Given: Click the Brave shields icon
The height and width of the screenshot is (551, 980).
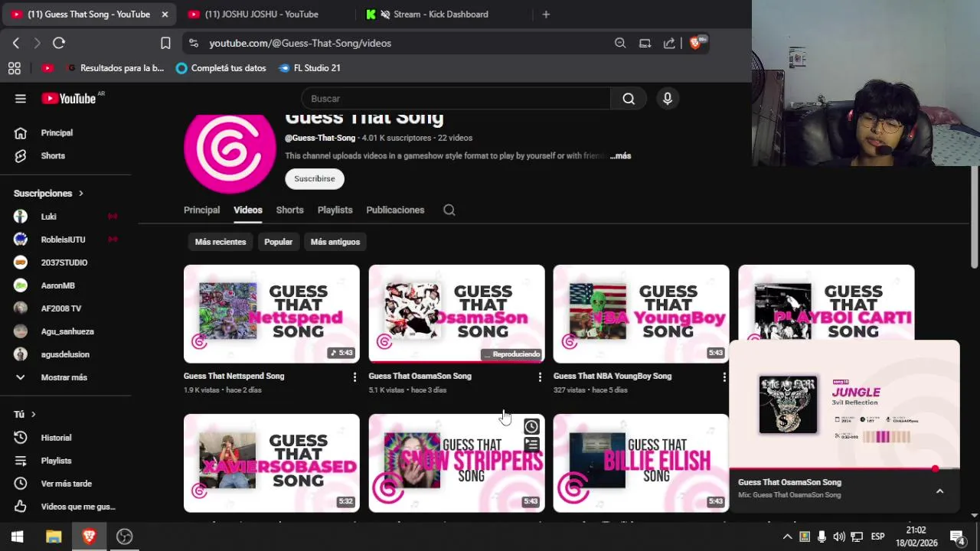Looking at the screenshot, I should (697, 42).
